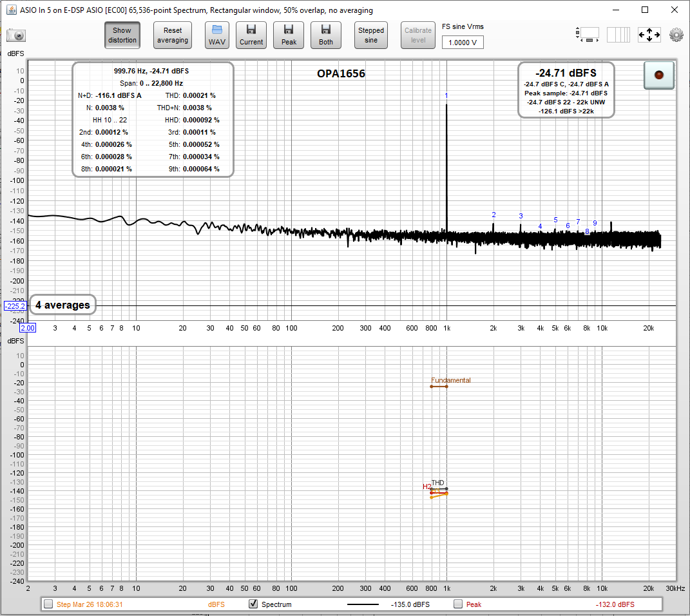Click the HHD 0.000092 % readout
Image resolution: width=690 pixels, height=616 pixels.
192,120
